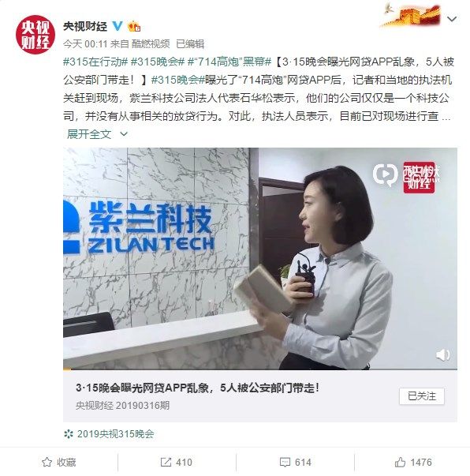470x476 pixels.
Task: Open the repost icon showing 410
Action: coord(166,463)
